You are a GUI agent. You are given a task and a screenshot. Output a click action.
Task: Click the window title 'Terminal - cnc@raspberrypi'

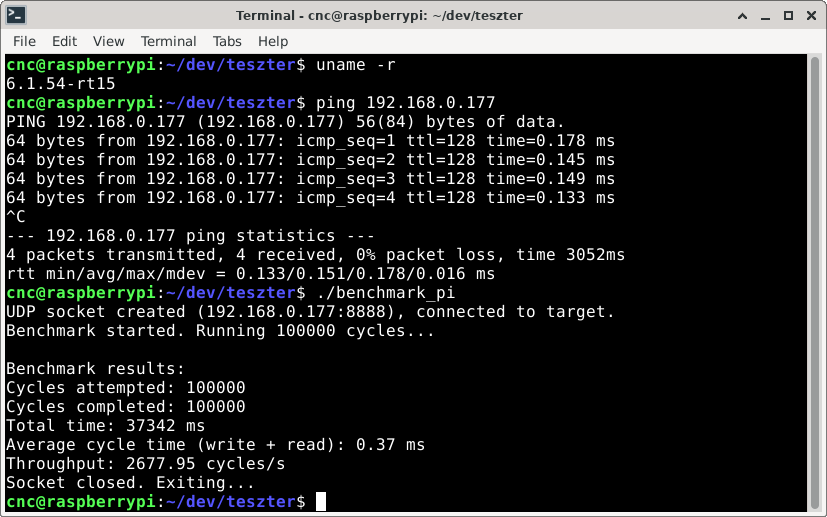[x=379, y=16]
